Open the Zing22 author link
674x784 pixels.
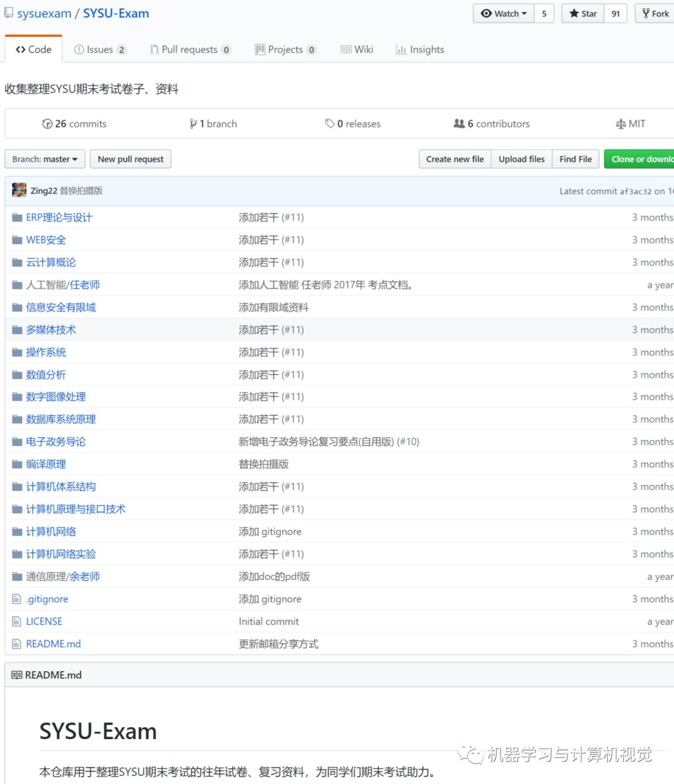[44, 190]
